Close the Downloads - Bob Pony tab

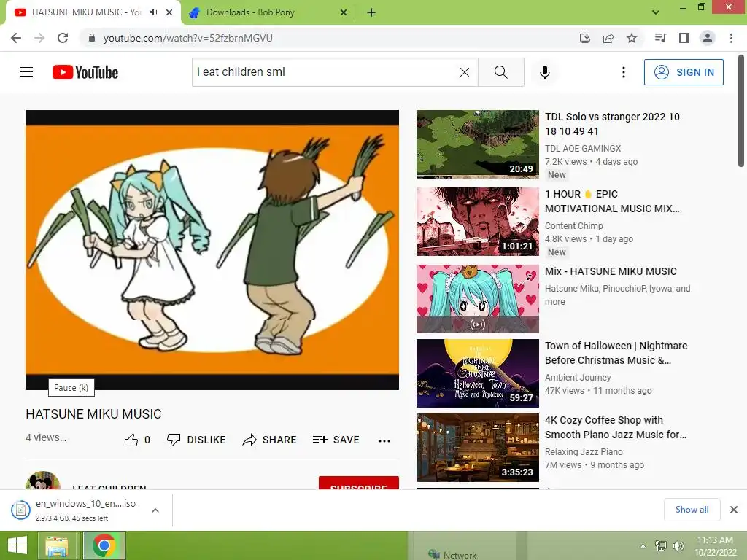pos(344,12)
